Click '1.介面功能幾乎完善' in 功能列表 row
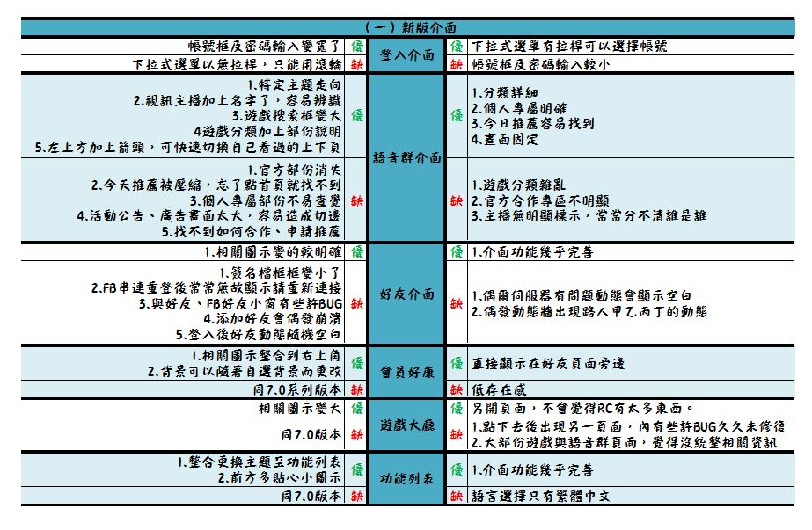The width and height of the screenshot is (812, 530). [532, 470]
